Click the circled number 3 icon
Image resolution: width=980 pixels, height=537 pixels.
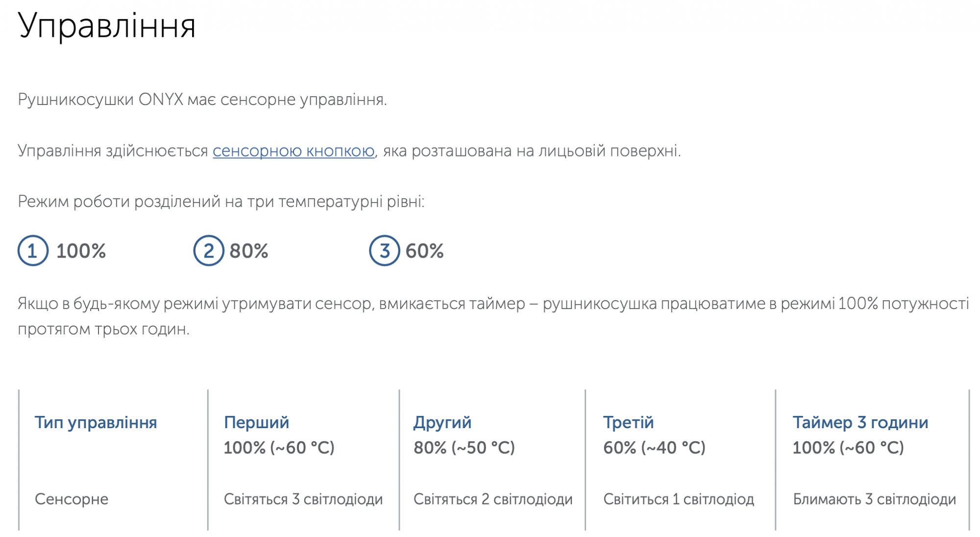(385, 251)
